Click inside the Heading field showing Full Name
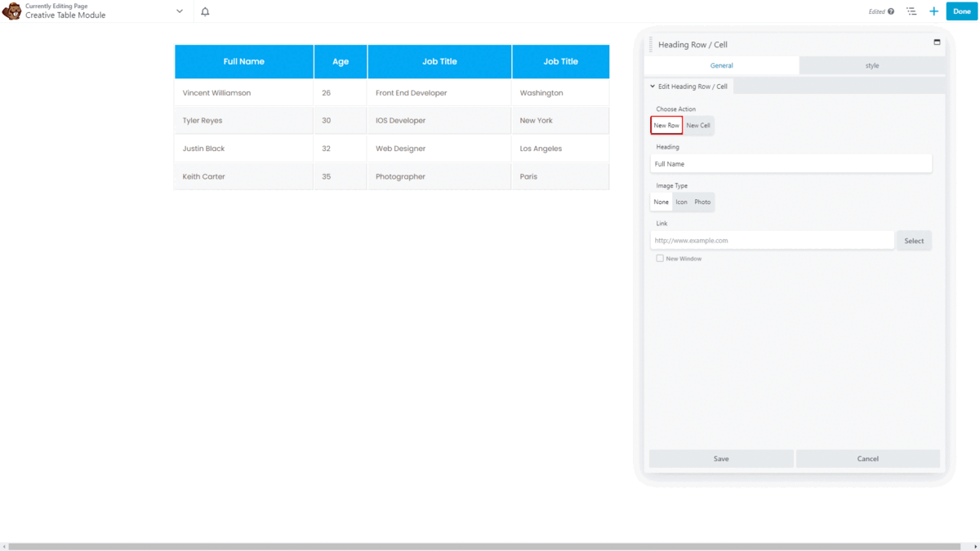The width and height of the screenshot is (980, 551). pos(791,163)
